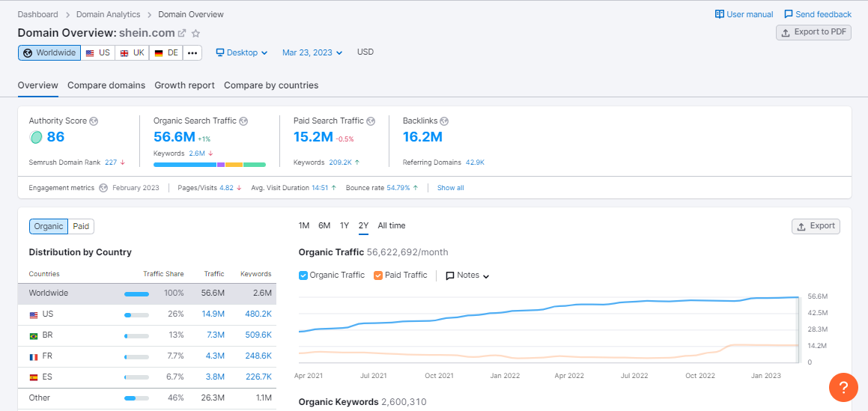The height and width of the screenshot is (411, 868).
Task: Expand the Notes dropdown in chart
Action: click(467, 275)
